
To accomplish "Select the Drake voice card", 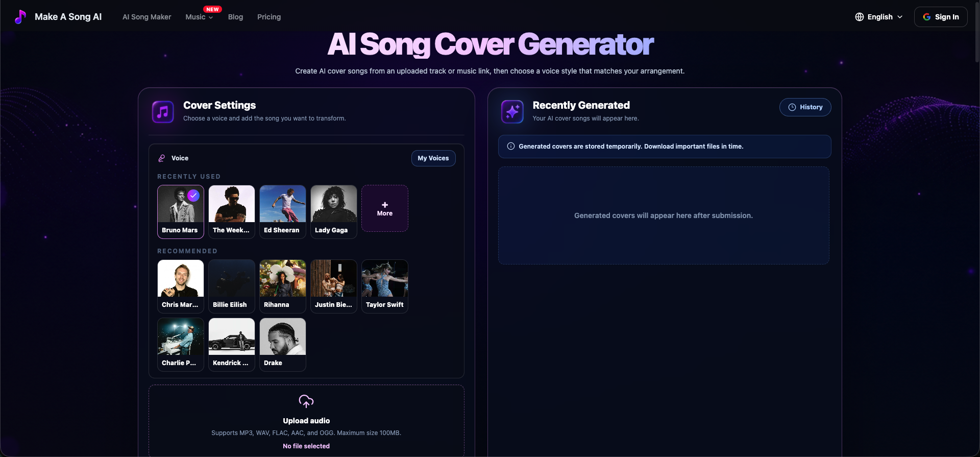I will tap(283, 344).
